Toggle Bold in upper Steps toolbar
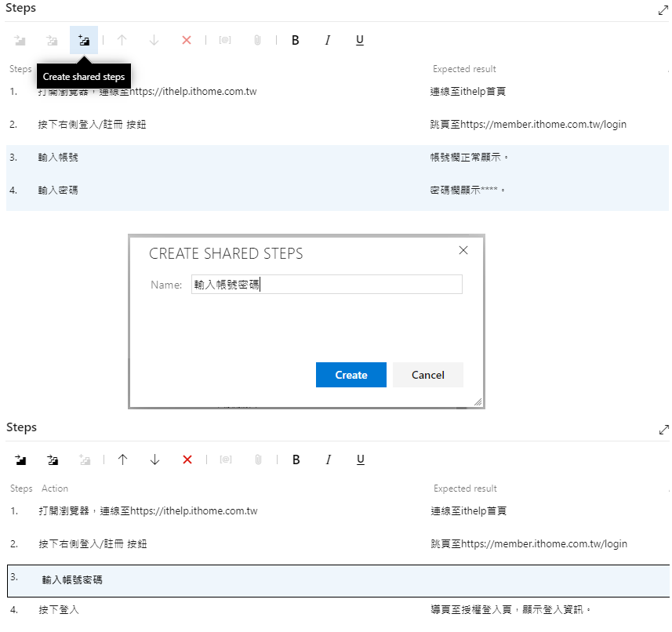This screenshot has width=672, height=632. point(296,40)
